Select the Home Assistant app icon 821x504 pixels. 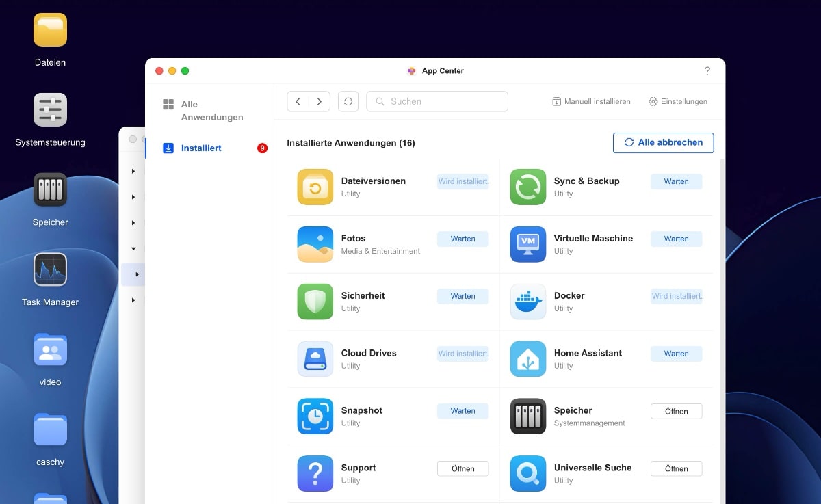coord(527,359)
